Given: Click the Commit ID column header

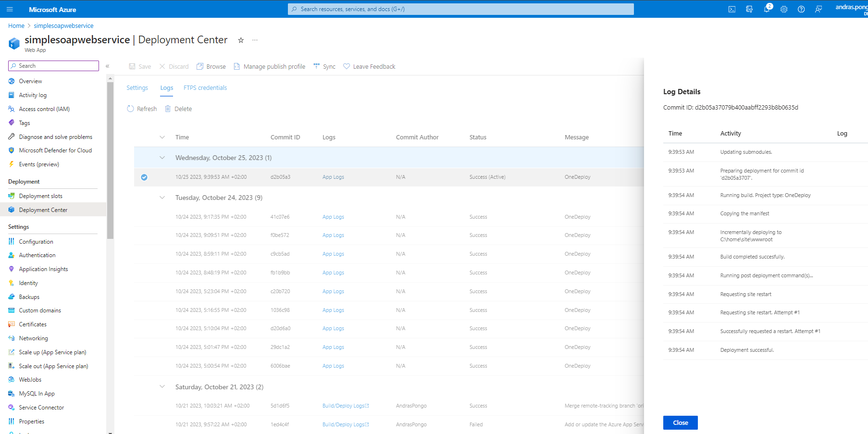Looking at the screenshot, I should (x=285, y=137).
